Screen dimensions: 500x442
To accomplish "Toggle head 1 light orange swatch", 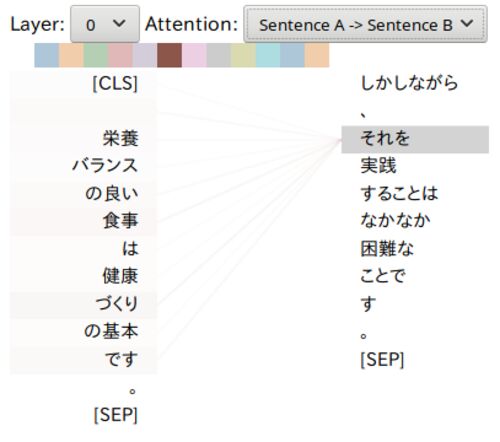I will pyautogui.click(x=71, y=55).
